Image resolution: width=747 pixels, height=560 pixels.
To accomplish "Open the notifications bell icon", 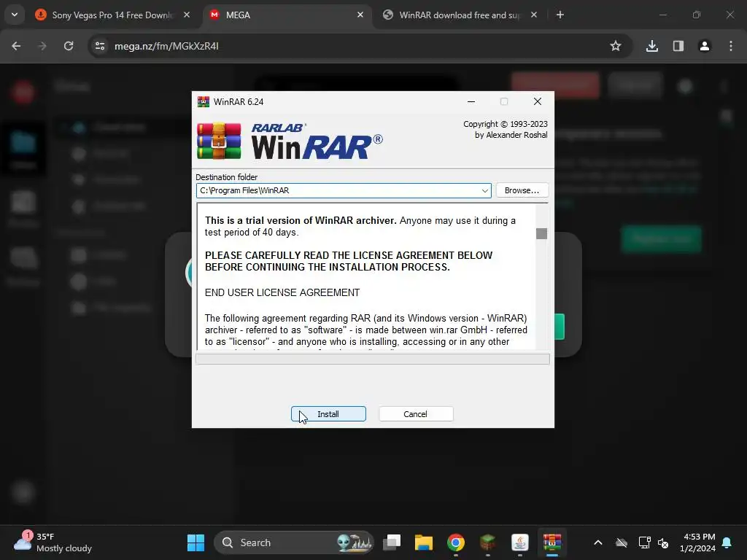I will coord(727,542).
